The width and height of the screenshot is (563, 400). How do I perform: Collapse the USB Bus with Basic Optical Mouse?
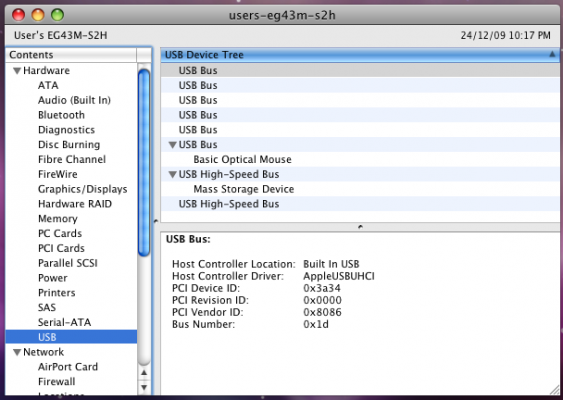click(x=173, y=145)
